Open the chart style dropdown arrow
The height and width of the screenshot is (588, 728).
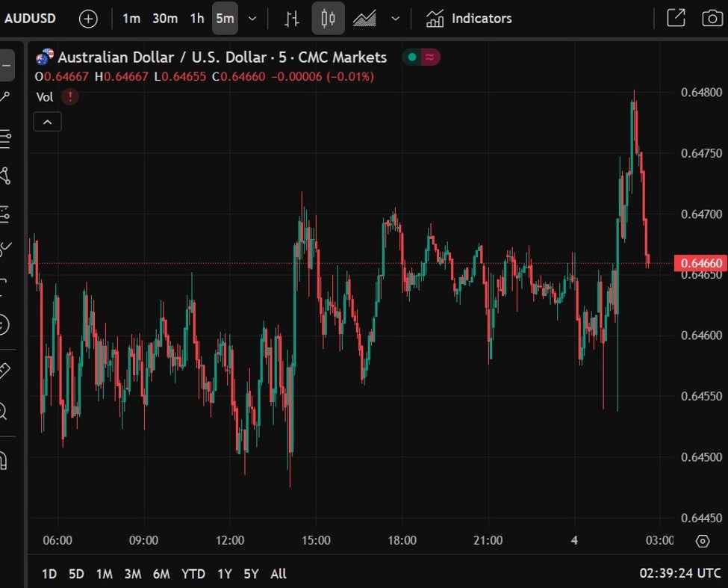point(395,19)
